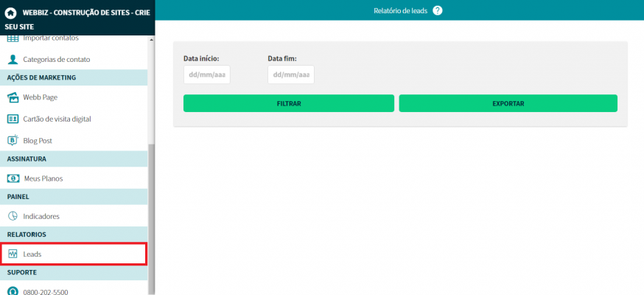Click the Leads report chart icon
Viewport: 644px width, 295px height.
coord(13,254)
